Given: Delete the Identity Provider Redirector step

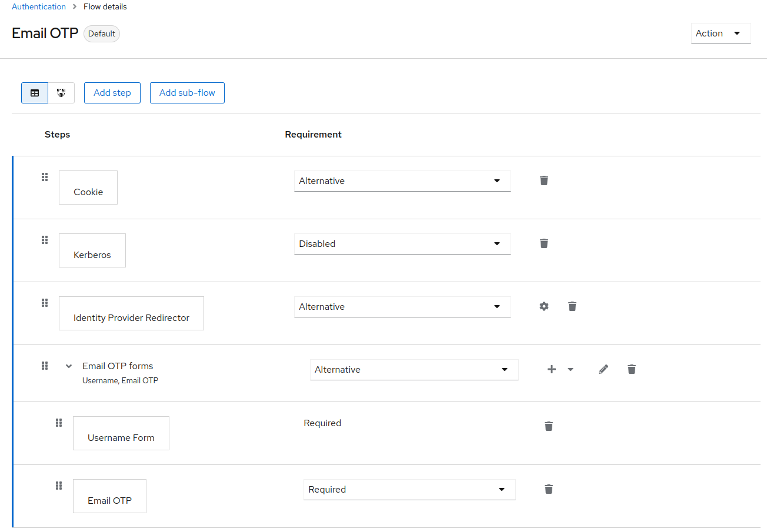Looking at the screenshot, I should 572,306.
